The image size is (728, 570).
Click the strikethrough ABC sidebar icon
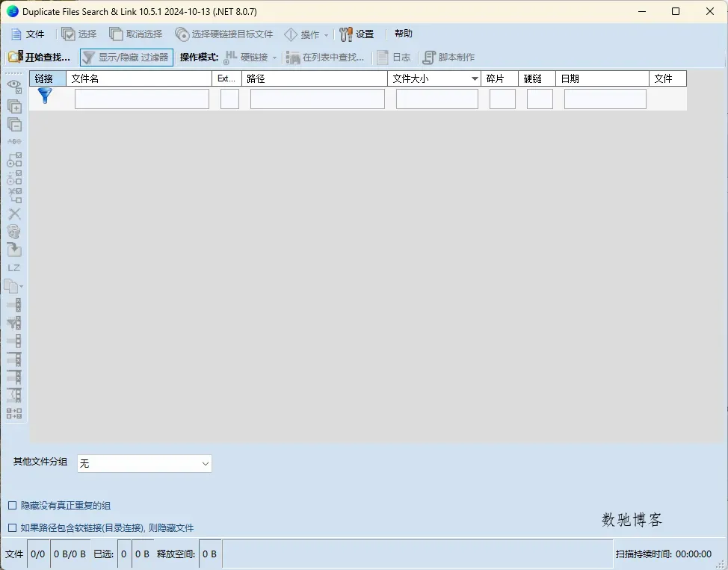pyautogui.click(x=14, y=141)
